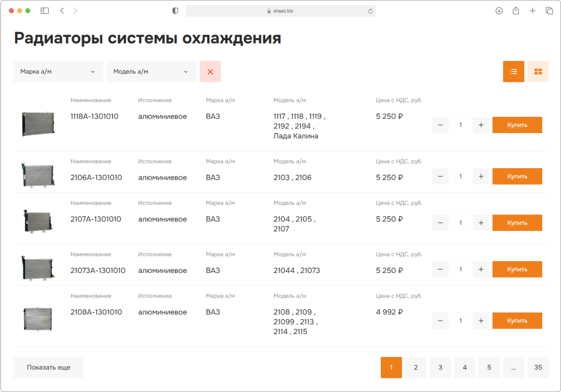This screenshot has width=561, height=392.
Task: Click the Share icon in toolbar
Action: 515,11
